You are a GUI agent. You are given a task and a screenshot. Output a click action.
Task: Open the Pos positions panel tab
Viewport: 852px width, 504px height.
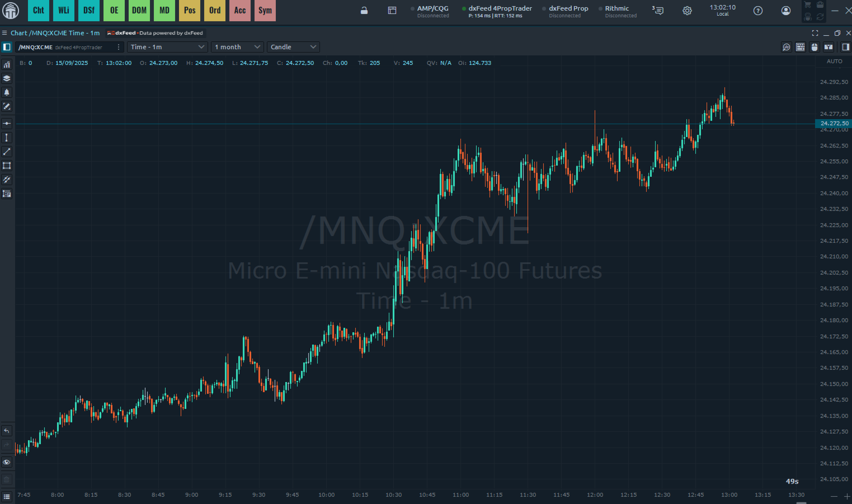click(x=189, y=11)
